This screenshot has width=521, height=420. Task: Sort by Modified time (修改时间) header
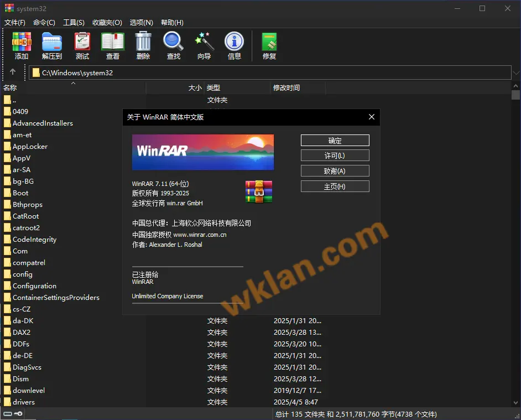pyautogui.click(x=298, y=88)
